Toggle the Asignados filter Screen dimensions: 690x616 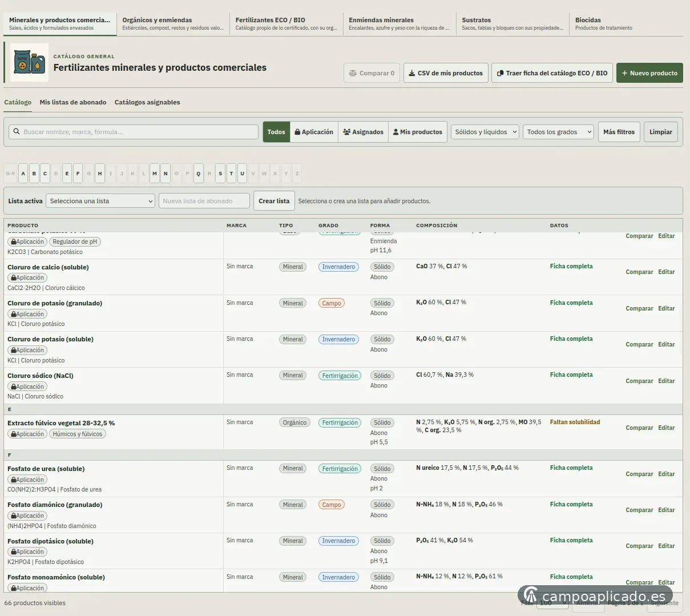(x=363, y=132)
